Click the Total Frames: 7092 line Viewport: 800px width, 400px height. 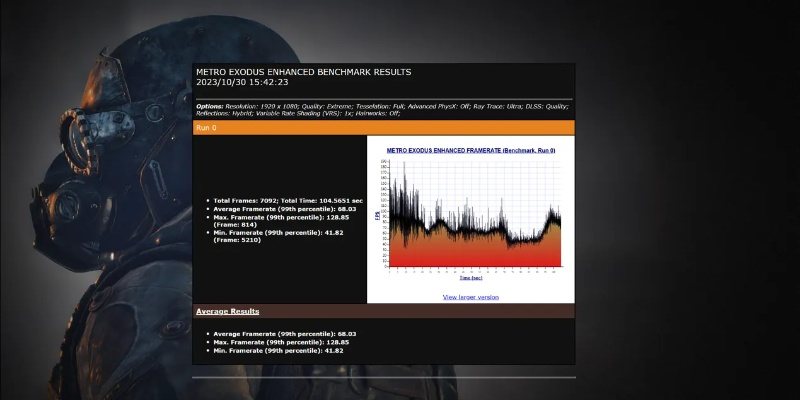(288, 201)
